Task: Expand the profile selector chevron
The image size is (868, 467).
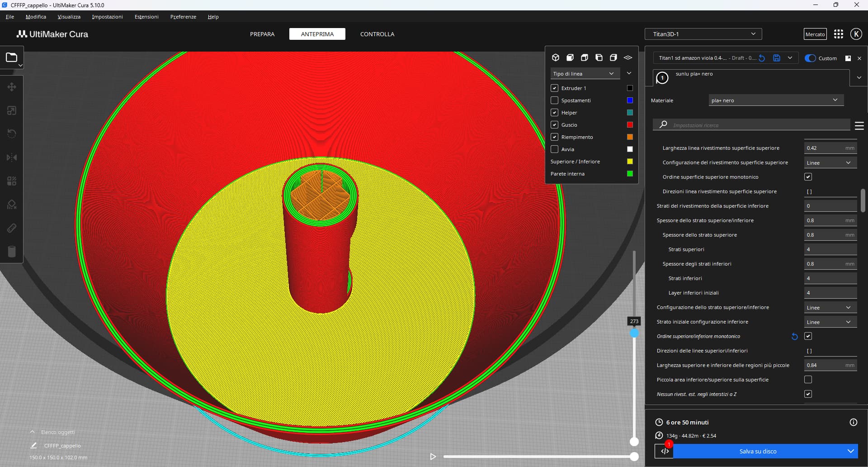Action: pos(790,58)
